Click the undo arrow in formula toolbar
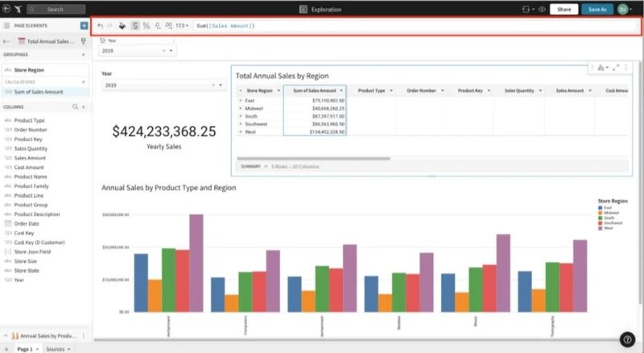The height and width of the screenshot is (353, 644). pyautogui.click(x=100, y=26)
